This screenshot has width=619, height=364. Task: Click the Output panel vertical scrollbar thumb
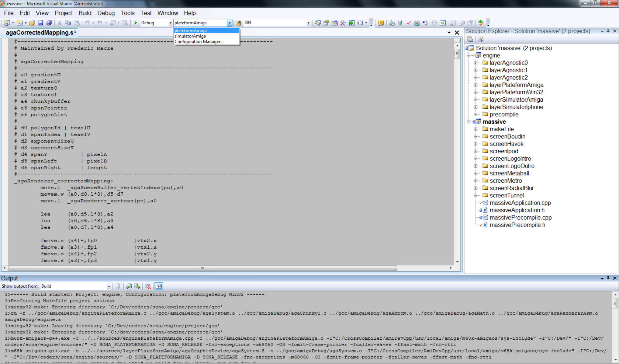tap(615, 303)
